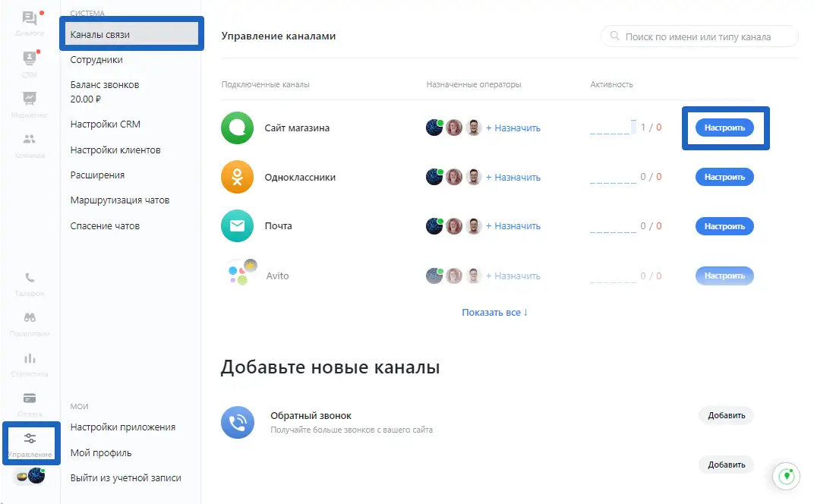This screenshot has height=504, width=814.
Task: Open the Team sidebar icon
Action: pos(30,139)
